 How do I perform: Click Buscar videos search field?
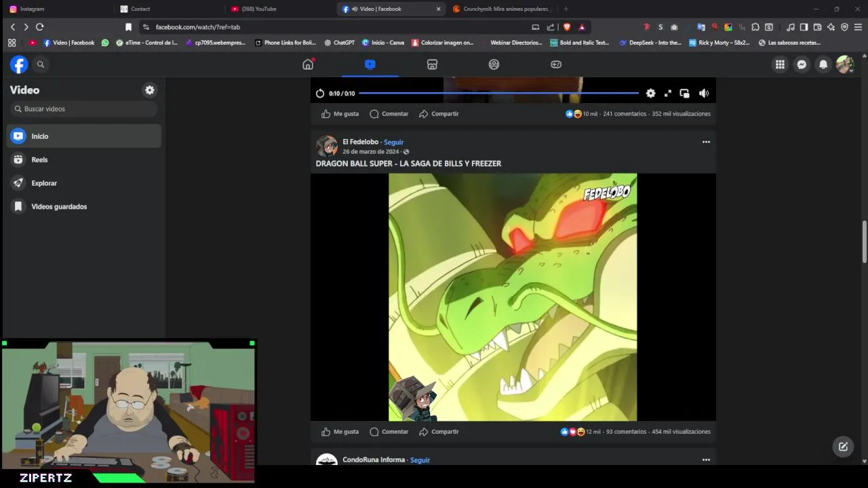tap(83, 108)
